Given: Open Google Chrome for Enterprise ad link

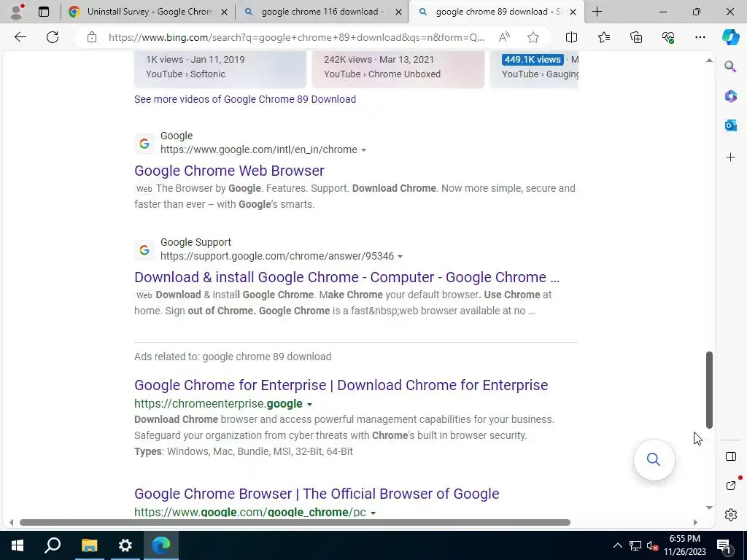Looking at the screenshot, I should click(341, 385).
